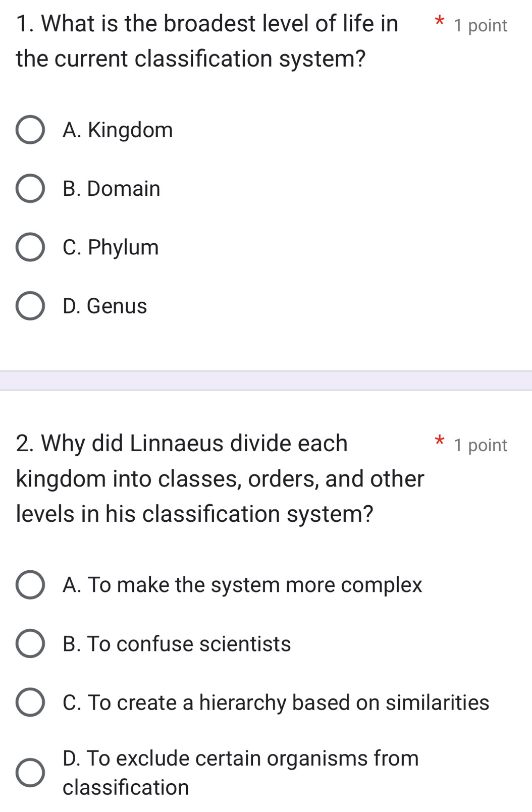Click question 2 text about Linnaeus

(x=220, y=478)
